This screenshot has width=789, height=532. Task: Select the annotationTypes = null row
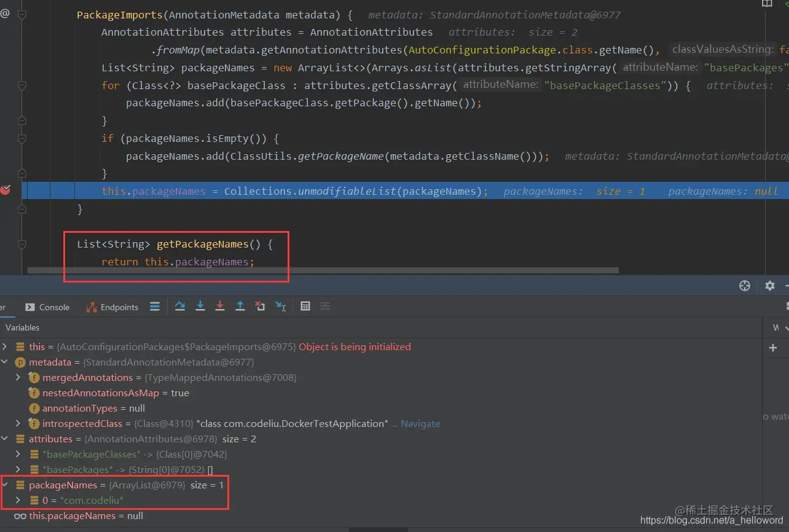[381, 409]
